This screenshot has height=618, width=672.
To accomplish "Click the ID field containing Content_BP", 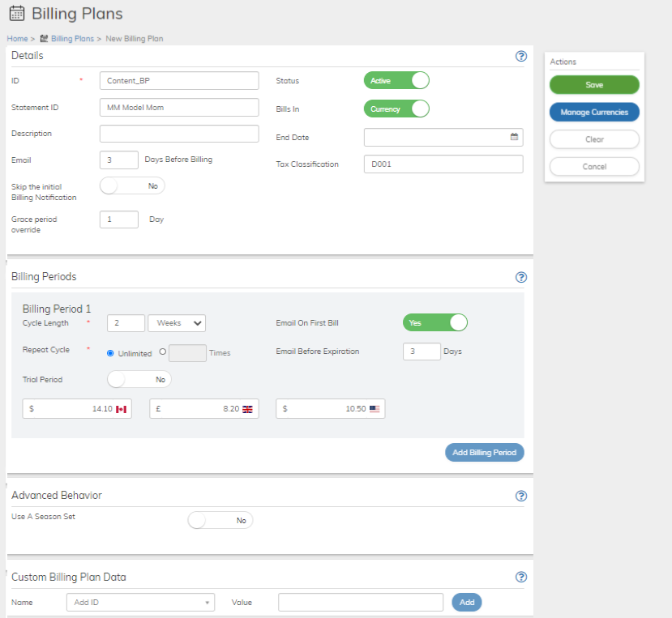I will point(179,80).
